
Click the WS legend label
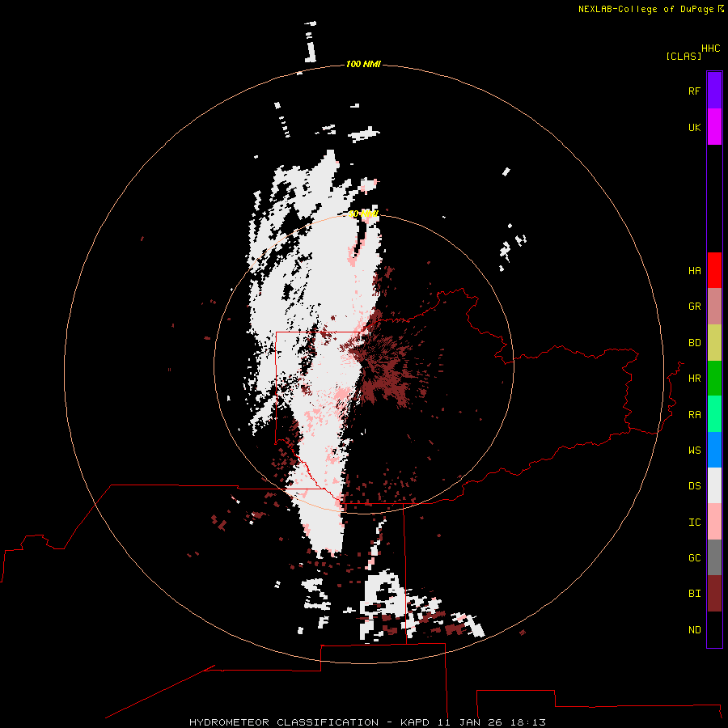(694, 450)
